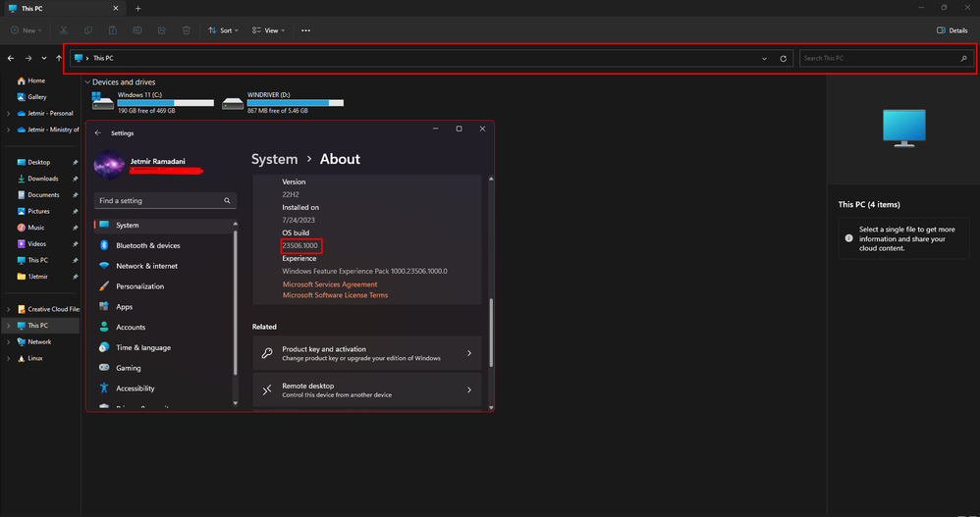Toggle the Details pane button
The width and height of the screenshot is (980, 517).
(x=952, y=30)
